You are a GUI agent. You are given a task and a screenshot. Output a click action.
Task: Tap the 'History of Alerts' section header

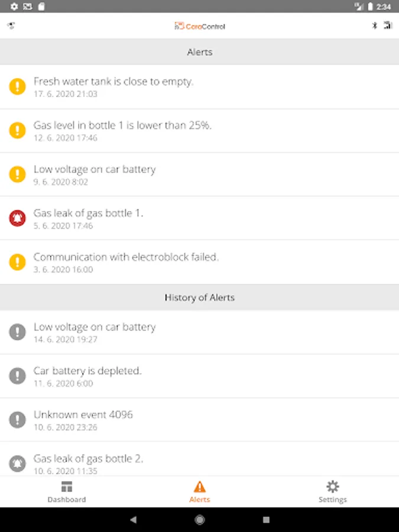(199, 297)
